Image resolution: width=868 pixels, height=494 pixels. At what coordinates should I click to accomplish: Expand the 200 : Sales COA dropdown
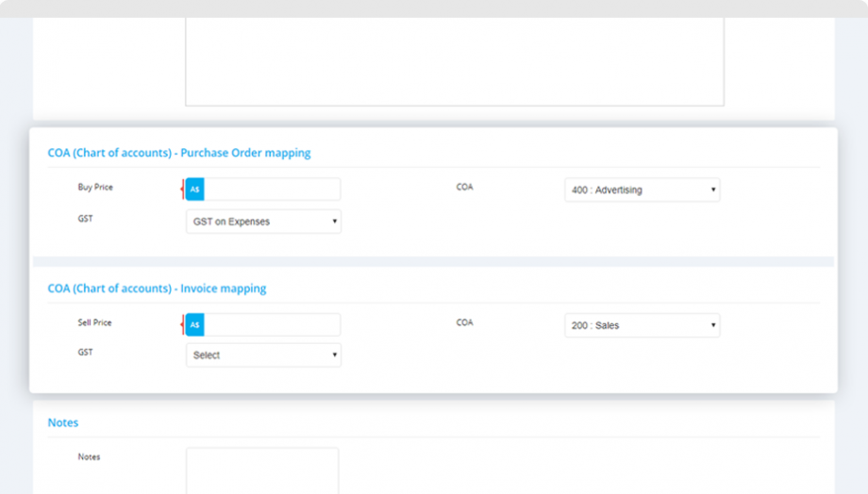coord(642,325)
